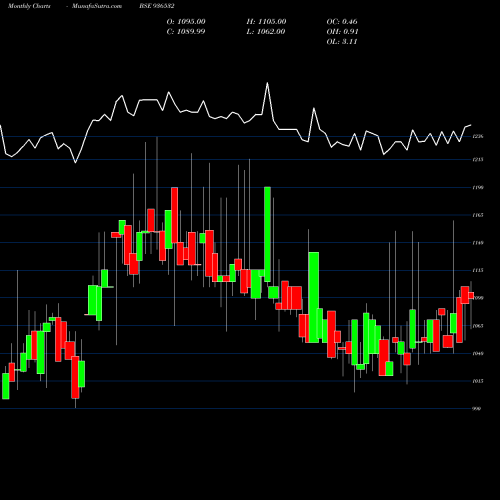Click the 1015 price axis label

point(478,381)
